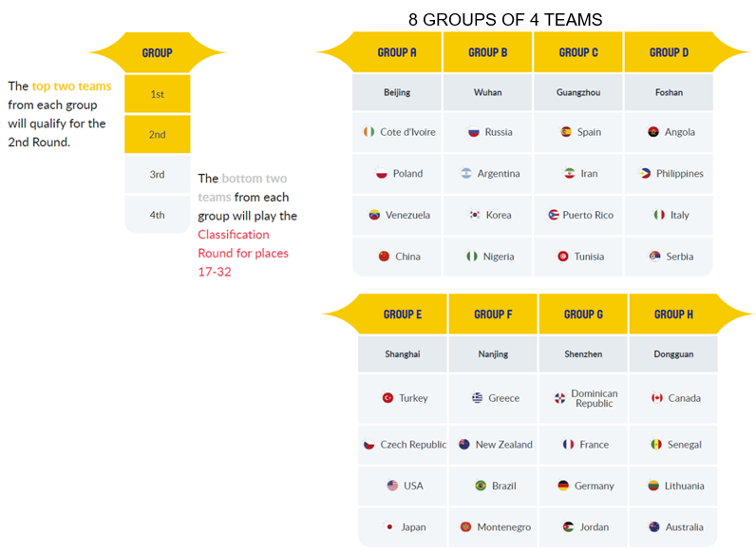The height and width of the screenshot is (554, 756).
Task: Select the Dominican Republic flag icon
Action: point(559,398)
